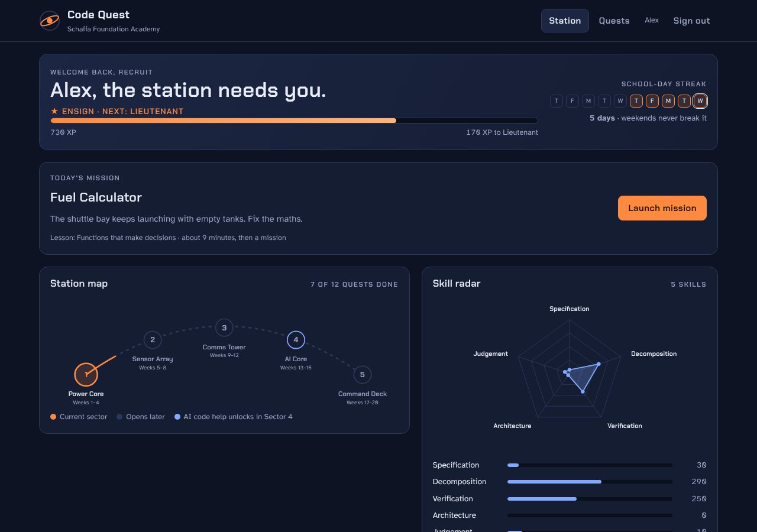Viewport: 757px width, 532px height.
Task: Click the XP progress bar toward Lieutenant
Action: coord(294,121)
